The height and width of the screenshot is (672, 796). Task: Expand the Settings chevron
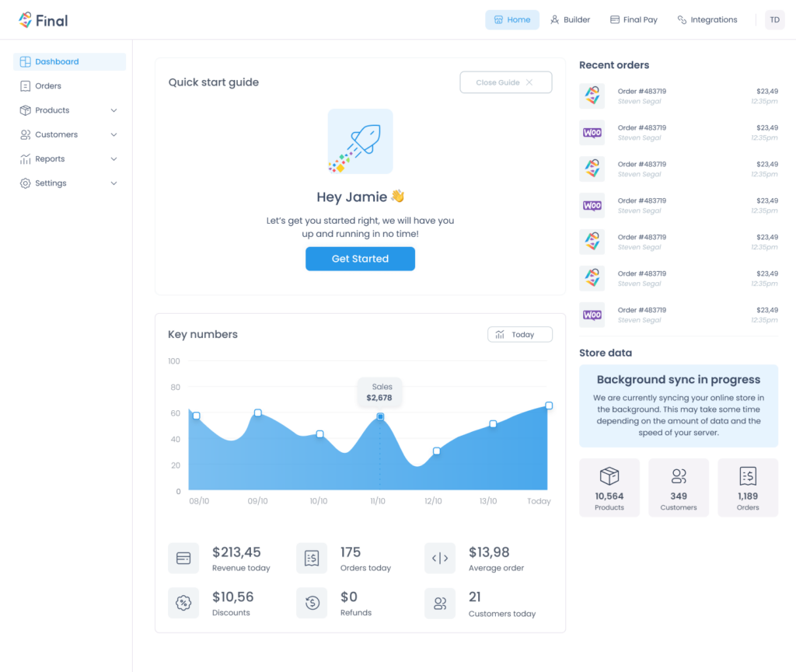(113, 183)
